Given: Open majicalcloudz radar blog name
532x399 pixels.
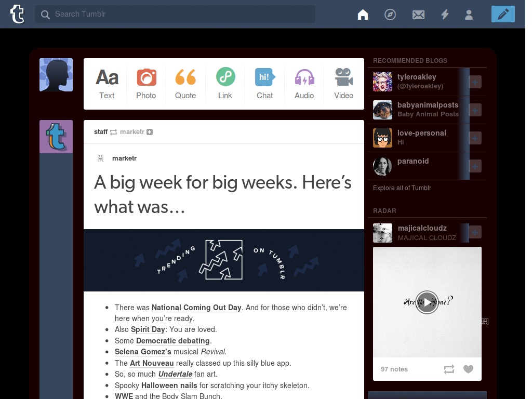Looking at the screenshot, I should 422,229.
